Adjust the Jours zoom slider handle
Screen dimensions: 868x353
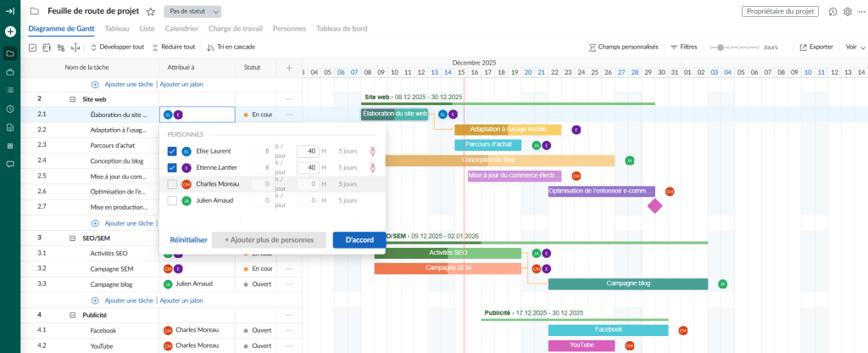[721, 48]
